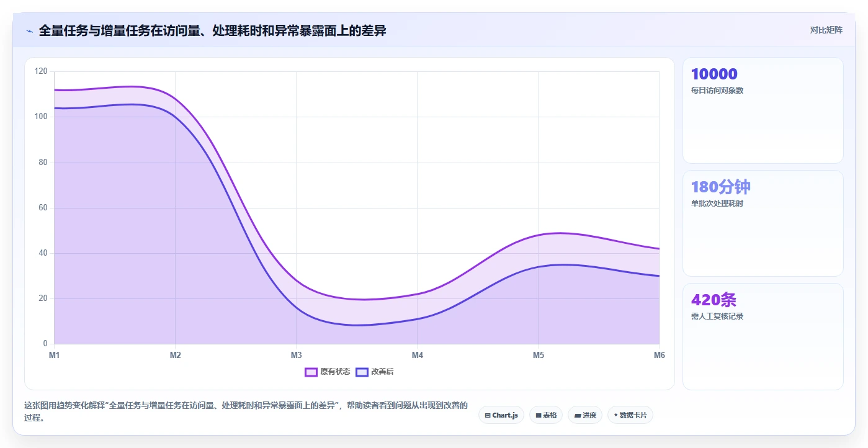This screenshot has height=448, width=868.
Task: Click the M3 axis label
Action: pyautogui.click(x=296, y=355)
